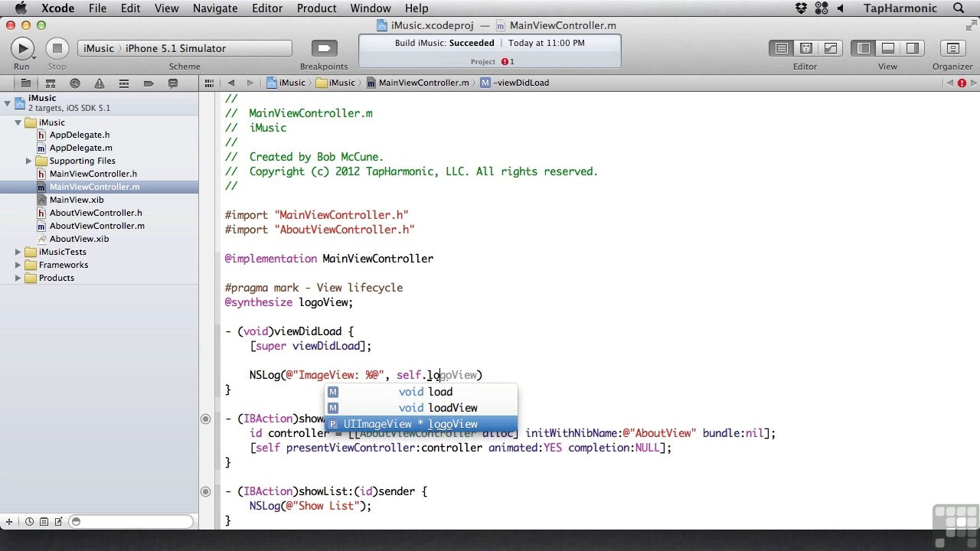Select AppDelegate.h in navigator
The height and width of the screenshot is (551, 980).
[x=80, y=135]
